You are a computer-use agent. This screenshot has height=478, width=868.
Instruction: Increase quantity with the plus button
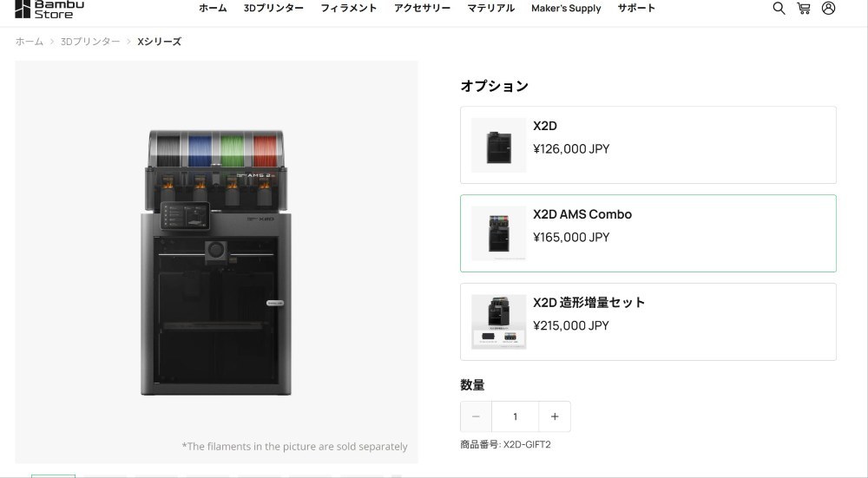tap(555, 416)
